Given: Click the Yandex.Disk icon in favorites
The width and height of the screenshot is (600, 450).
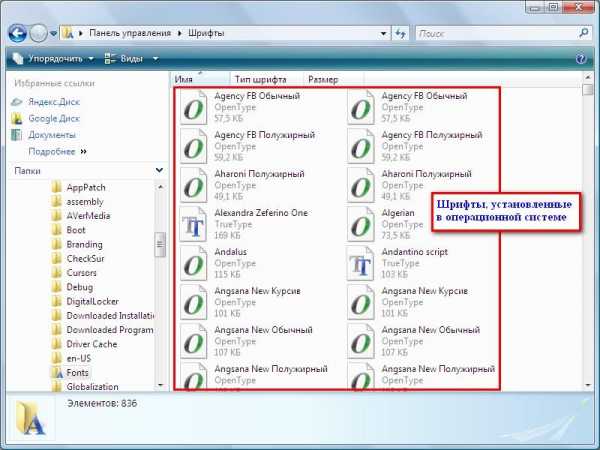Looking at the screenshot, I should tap(17, 101).
